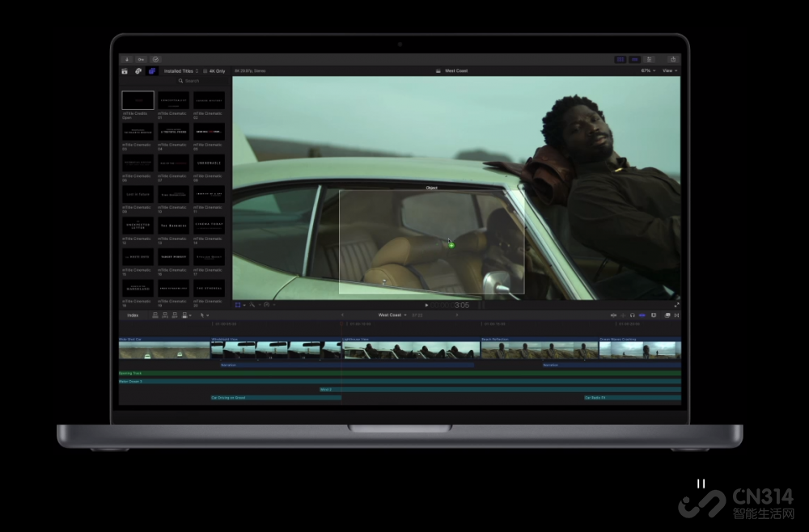Select the mTitle Credits Open thumbnail
The width and height of the screenshot is (809, 532).
[x=138, y=100]
